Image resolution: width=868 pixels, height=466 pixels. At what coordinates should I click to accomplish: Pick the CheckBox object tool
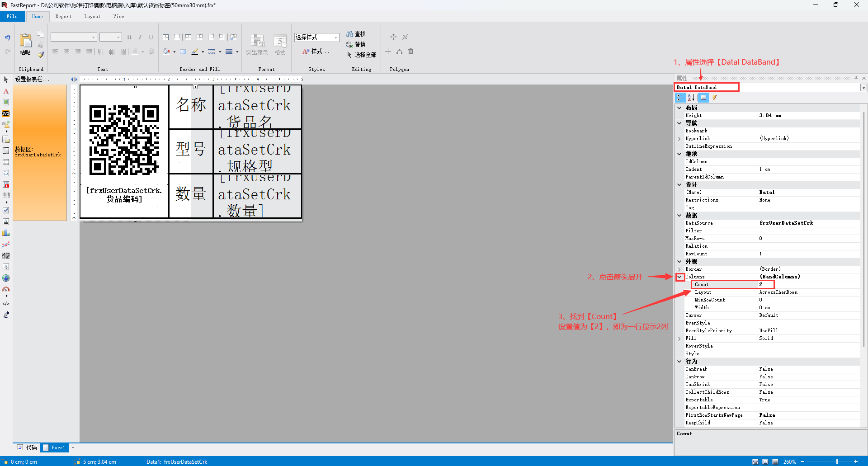(x=6, y=210)
